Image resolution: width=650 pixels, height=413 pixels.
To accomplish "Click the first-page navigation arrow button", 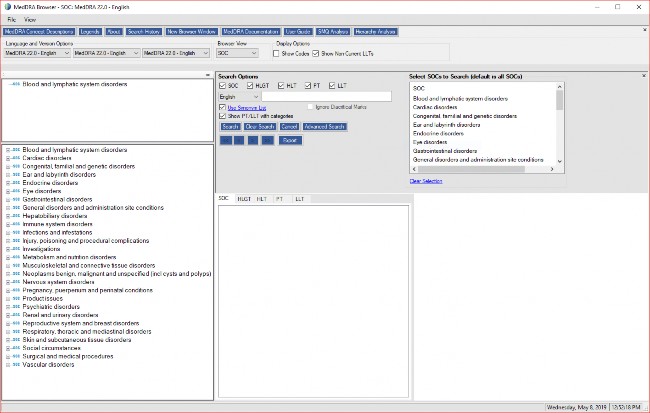I will pos(226,141).
